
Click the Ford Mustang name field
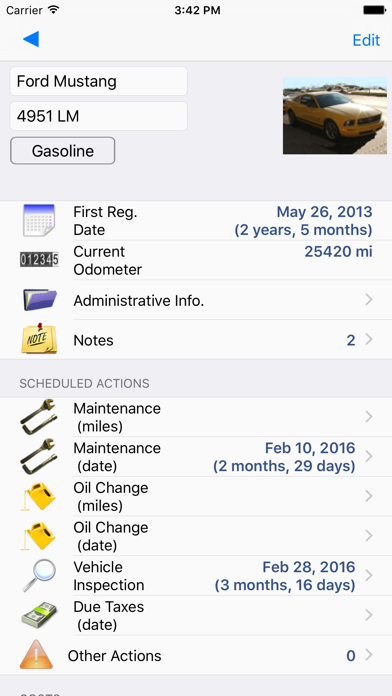[99, 81]
